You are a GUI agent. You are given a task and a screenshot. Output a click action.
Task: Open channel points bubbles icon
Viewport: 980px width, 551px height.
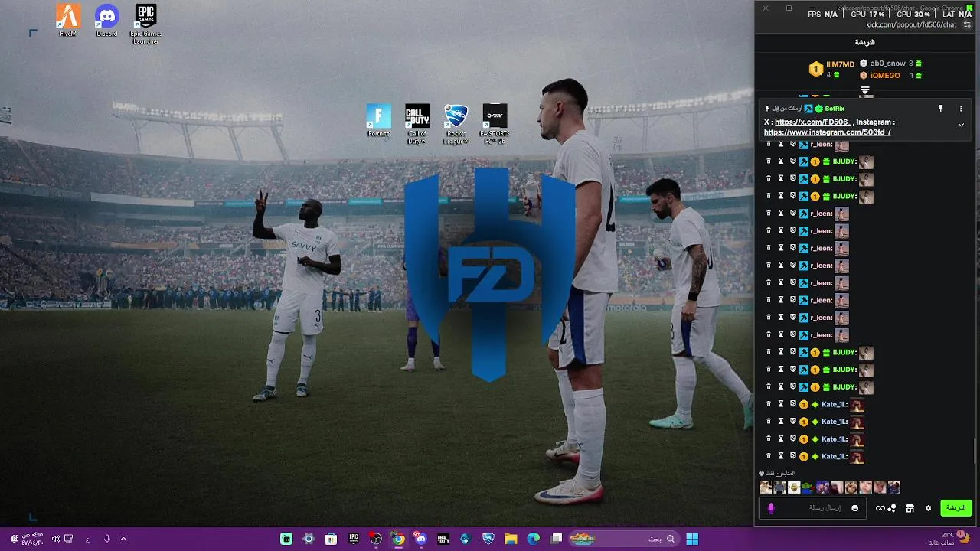click(892, 508)
